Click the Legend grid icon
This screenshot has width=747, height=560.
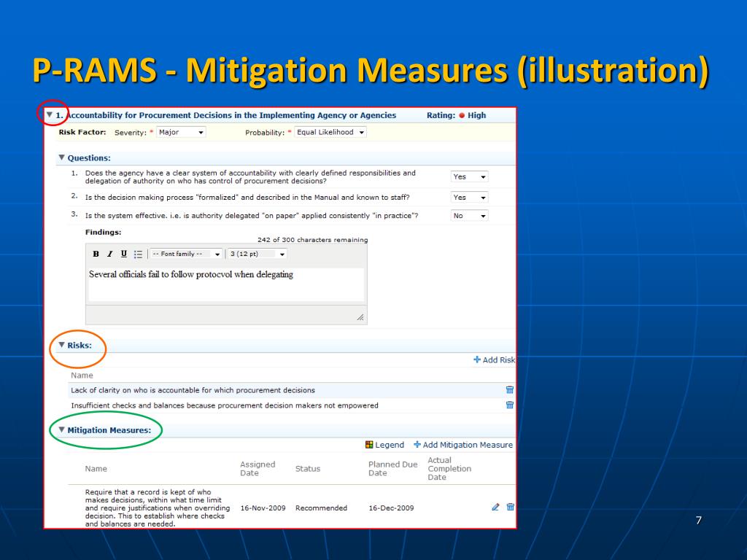[369, 444]
